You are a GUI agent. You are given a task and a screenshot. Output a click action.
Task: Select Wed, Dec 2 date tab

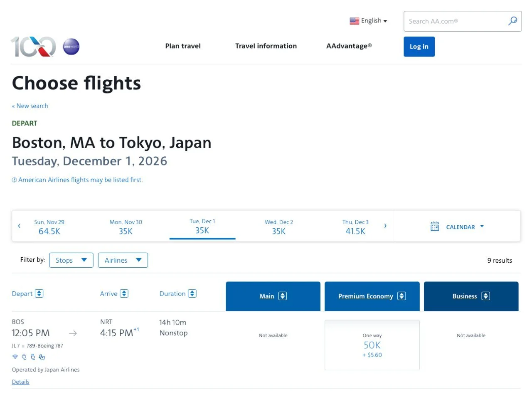(x=279, y=227)
